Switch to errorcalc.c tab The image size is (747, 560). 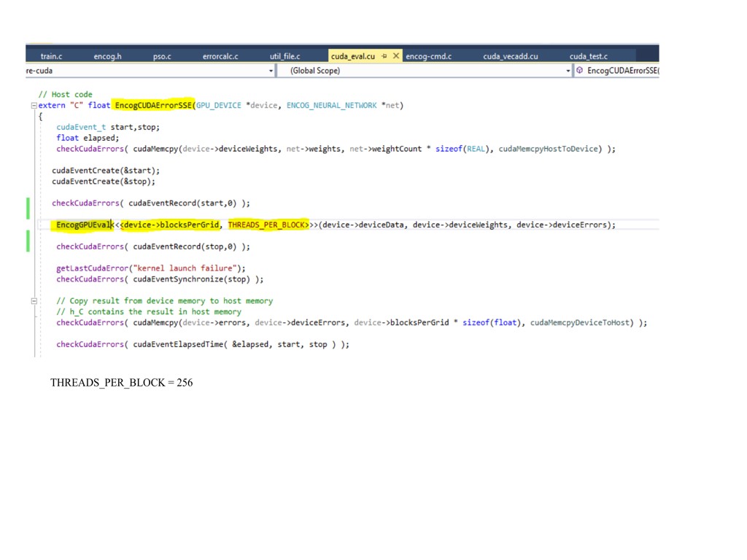(x=220, y=56)
